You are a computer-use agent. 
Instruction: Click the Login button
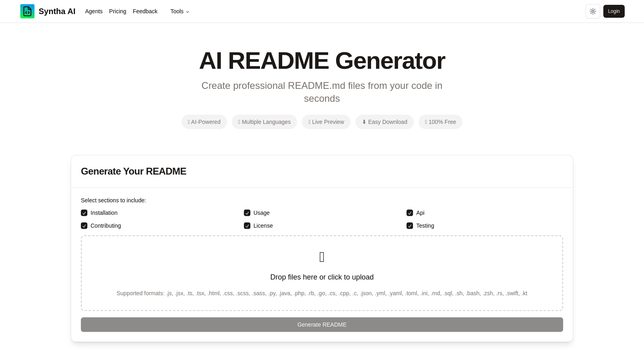coord(614,11)
